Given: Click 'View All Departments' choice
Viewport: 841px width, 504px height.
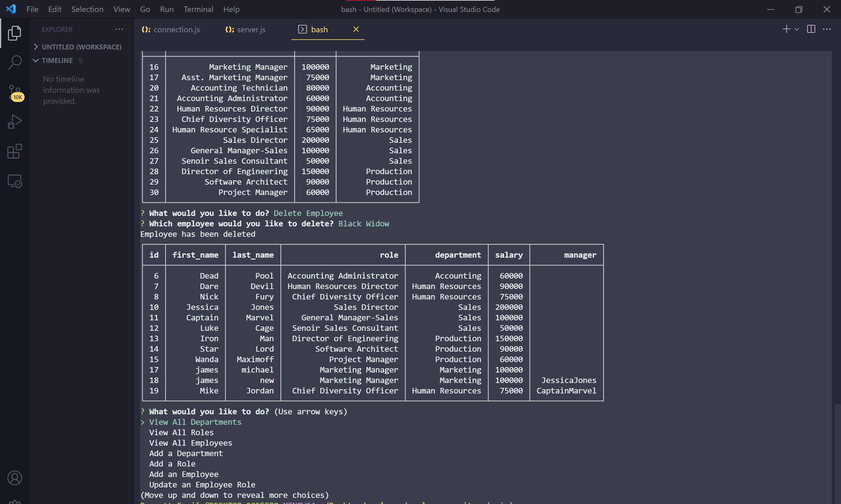Looking at the screenshot, I should [195, 422].
